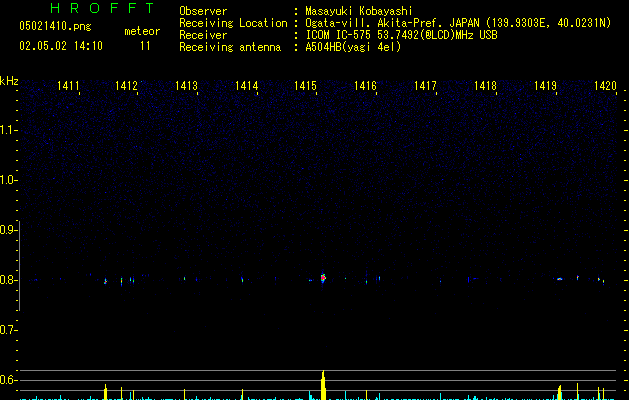Click time axis label 1413

click(187, 86)
